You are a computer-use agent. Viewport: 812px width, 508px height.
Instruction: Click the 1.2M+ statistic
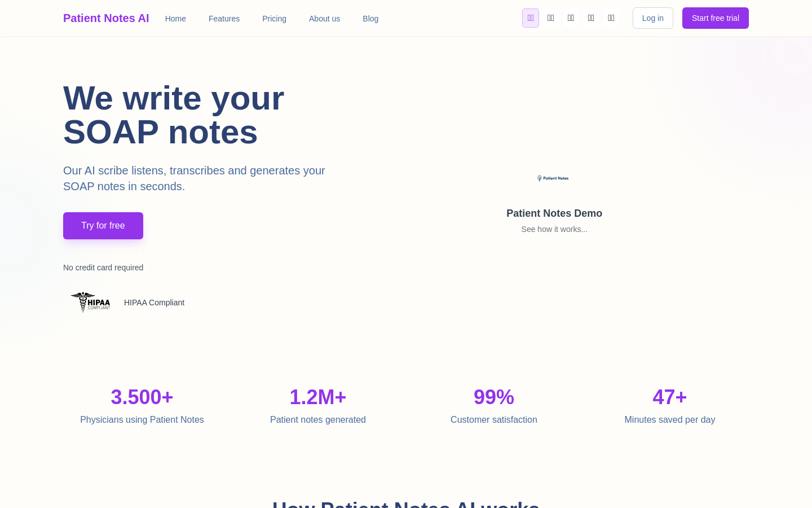[318, 397]
